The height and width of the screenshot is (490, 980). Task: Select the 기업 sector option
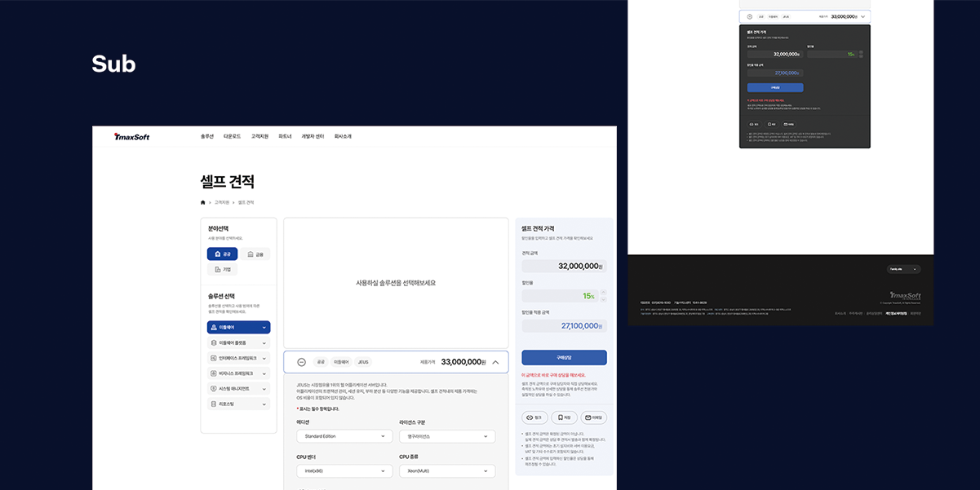(222, 269)
